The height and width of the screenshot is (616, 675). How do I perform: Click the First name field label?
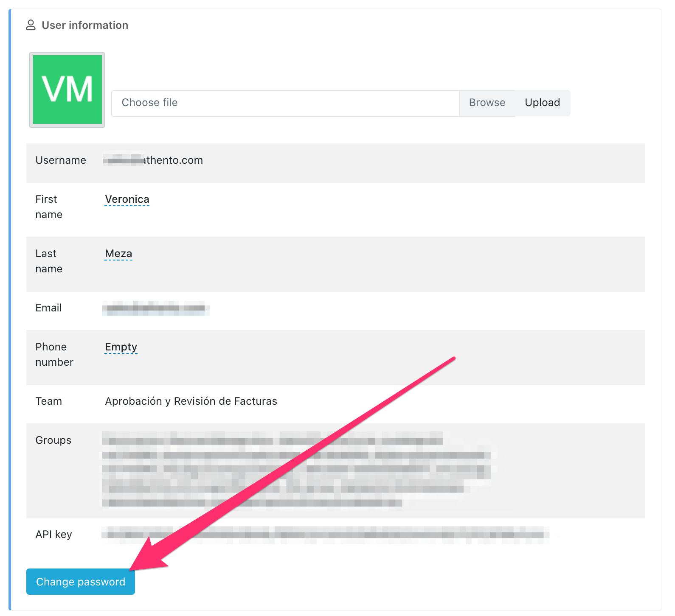[48, 207]
